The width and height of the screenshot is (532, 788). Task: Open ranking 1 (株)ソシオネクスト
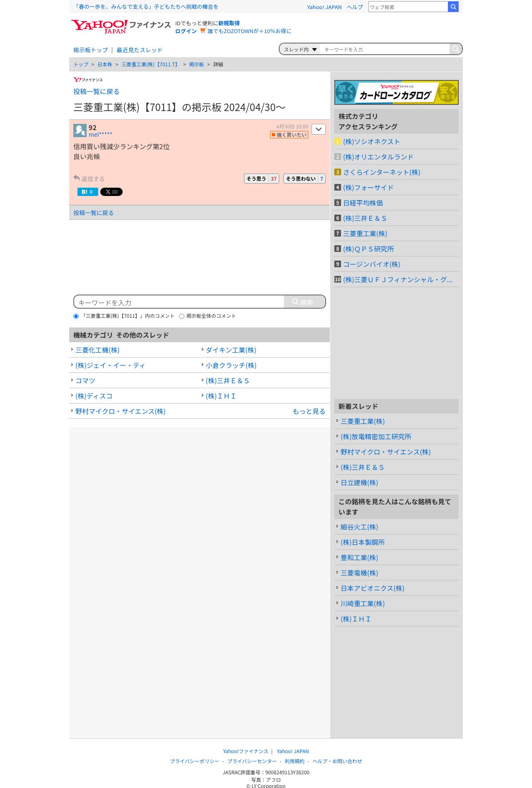371,142
